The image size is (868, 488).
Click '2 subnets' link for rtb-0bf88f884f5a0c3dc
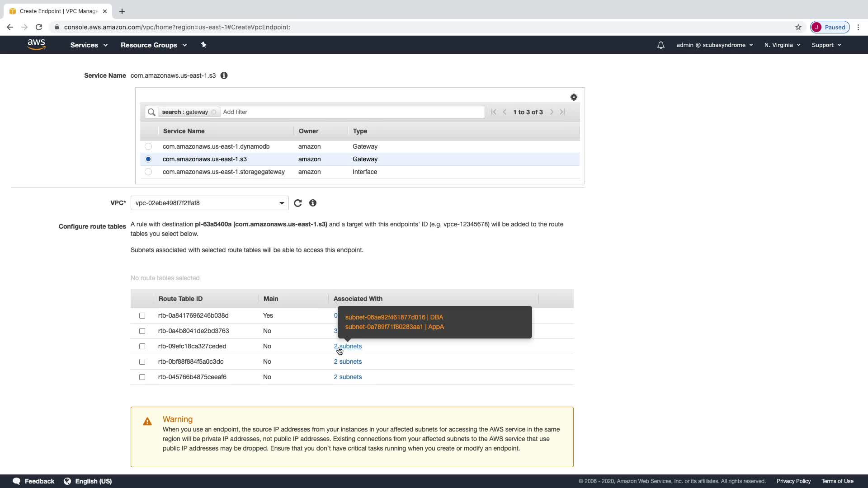pos(348,361)
